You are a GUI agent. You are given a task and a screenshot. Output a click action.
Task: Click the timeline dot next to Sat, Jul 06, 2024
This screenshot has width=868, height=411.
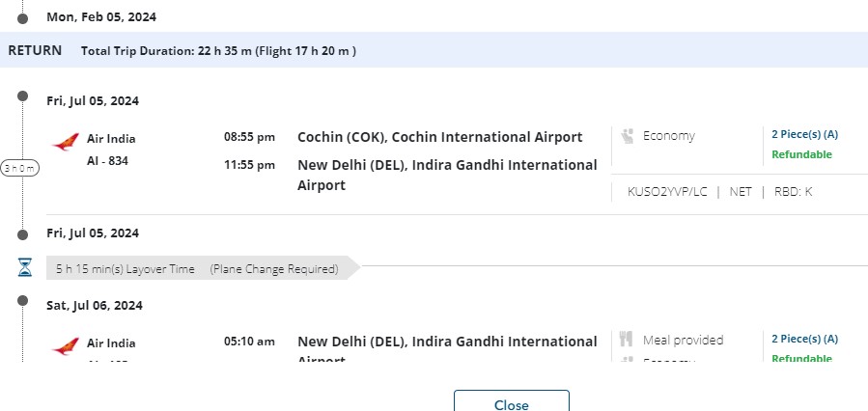coord(23,305)
